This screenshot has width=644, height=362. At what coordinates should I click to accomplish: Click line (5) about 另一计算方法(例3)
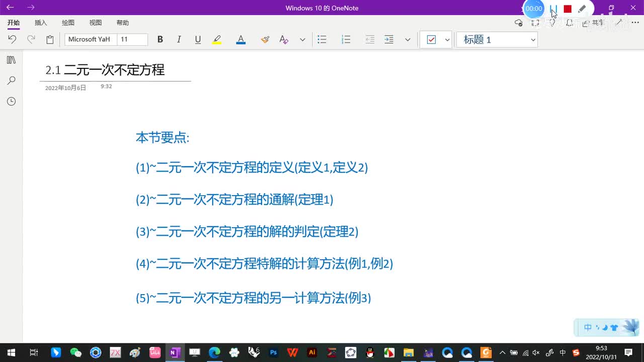click(254, 298)
